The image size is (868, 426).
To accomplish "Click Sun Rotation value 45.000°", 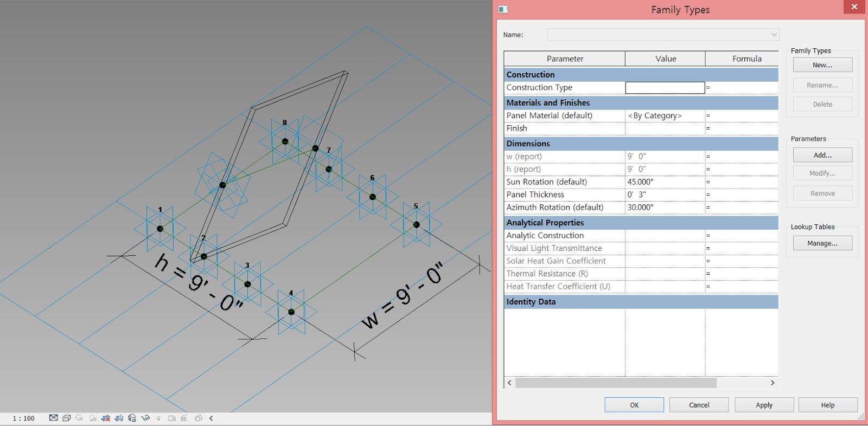I will (665, 182).
